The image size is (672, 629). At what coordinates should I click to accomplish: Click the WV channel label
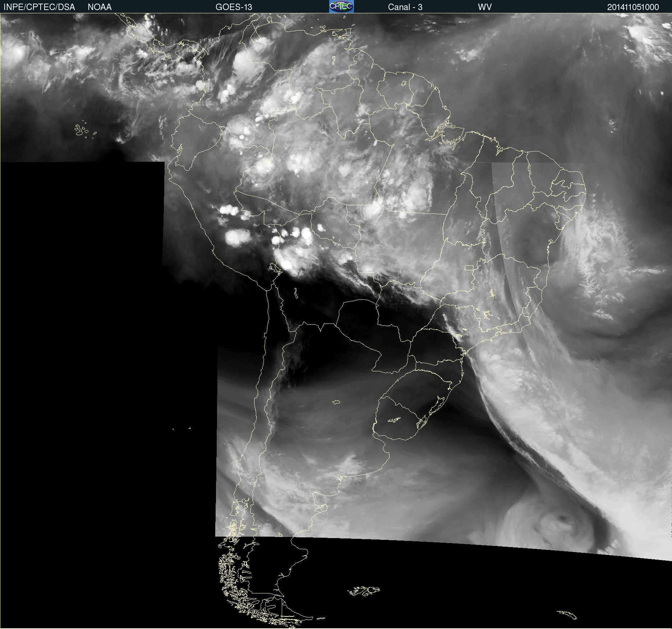(485, 7)
